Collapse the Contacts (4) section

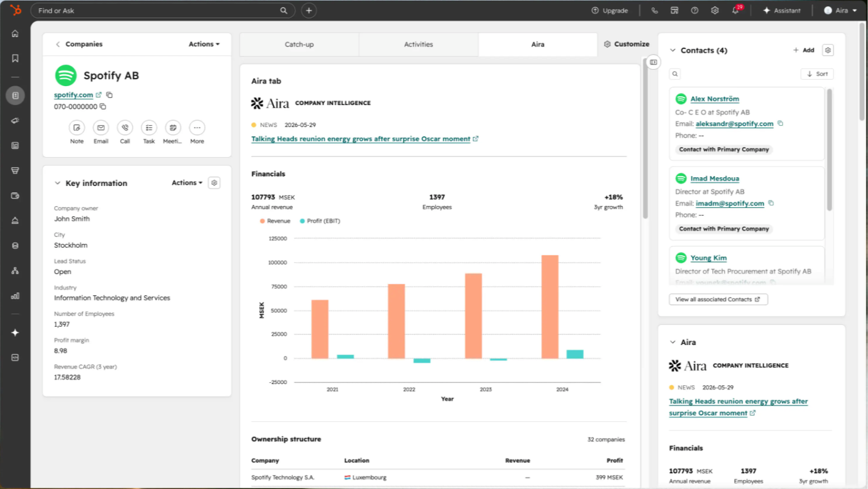coord(673,50)
